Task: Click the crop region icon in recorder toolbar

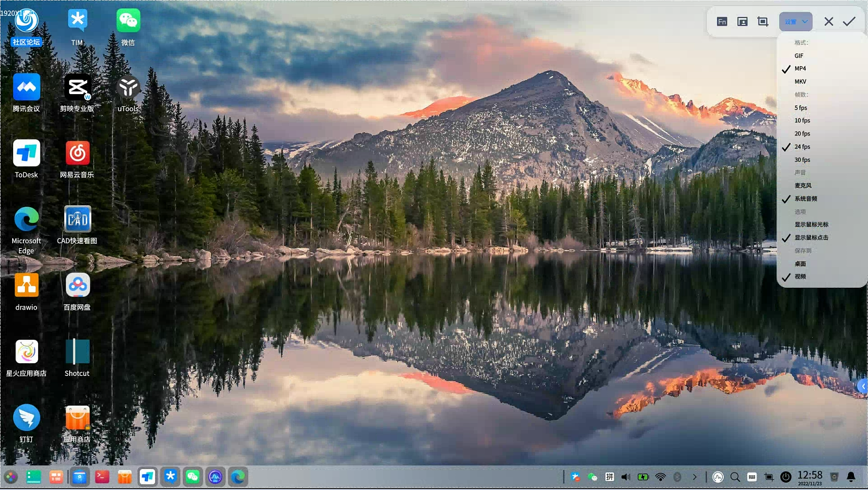Action: [763, 21]
